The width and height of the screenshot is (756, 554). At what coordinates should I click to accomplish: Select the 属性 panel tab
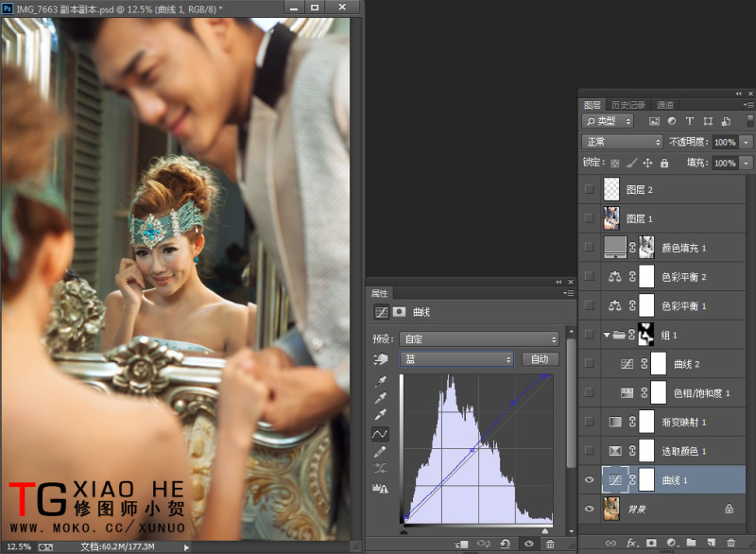(380, 293)
